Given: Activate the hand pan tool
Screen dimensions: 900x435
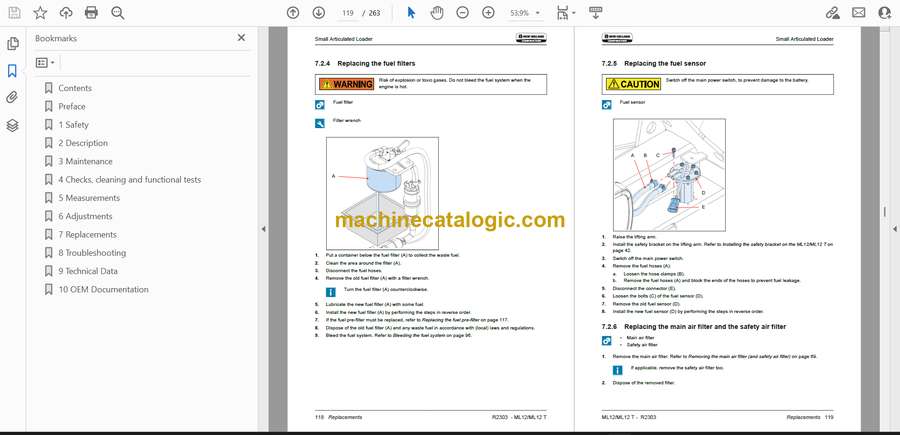Looking at the screenshot, I should tap(437, 13).
